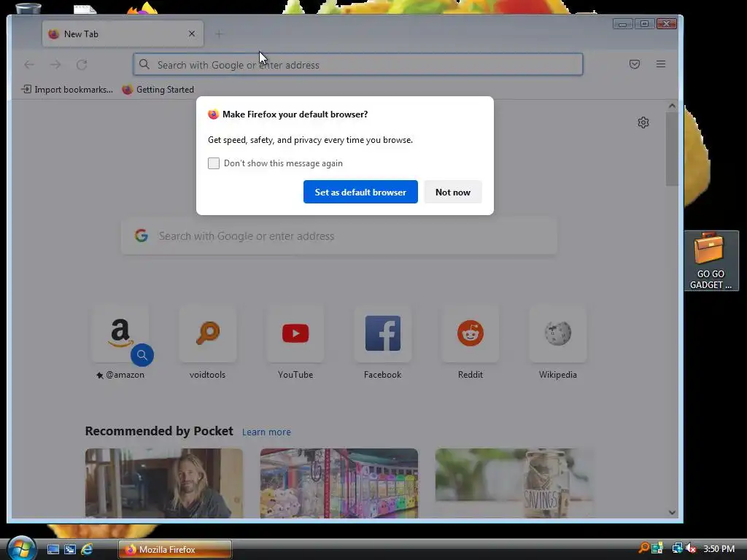Click the network tray icon
Viewport: 747px width, 560px height.
677,548
